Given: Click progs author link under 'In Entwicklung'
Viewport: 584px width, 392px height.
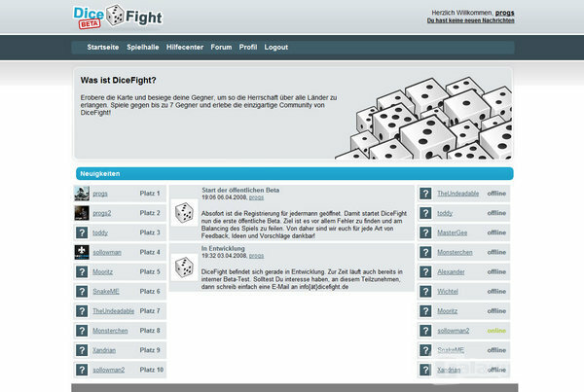Looking at the screenshot, I should pos(256,256).
